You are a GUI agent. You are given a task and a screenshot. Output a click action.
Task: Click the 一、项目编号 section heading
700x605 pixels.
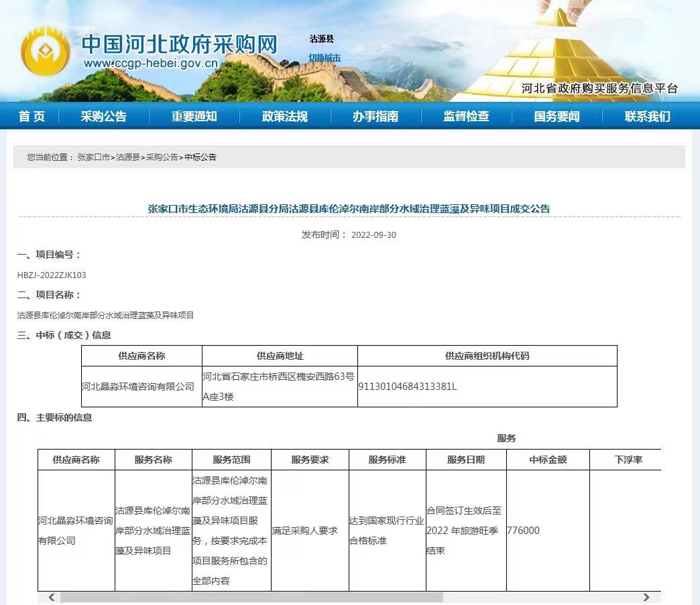click(x=49, y=255)
